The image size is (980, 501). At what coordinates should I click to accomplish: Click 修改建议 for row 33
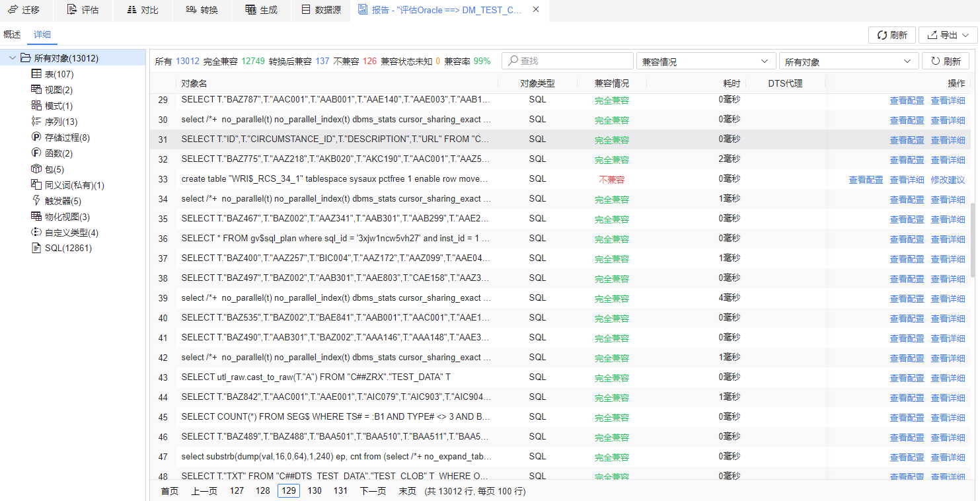(948, 180)
